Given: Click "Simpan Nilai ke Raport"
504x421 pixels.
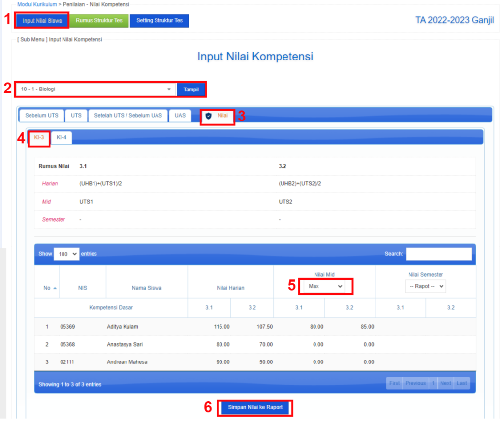Looking at the screenshot, I should coord(254,408).
